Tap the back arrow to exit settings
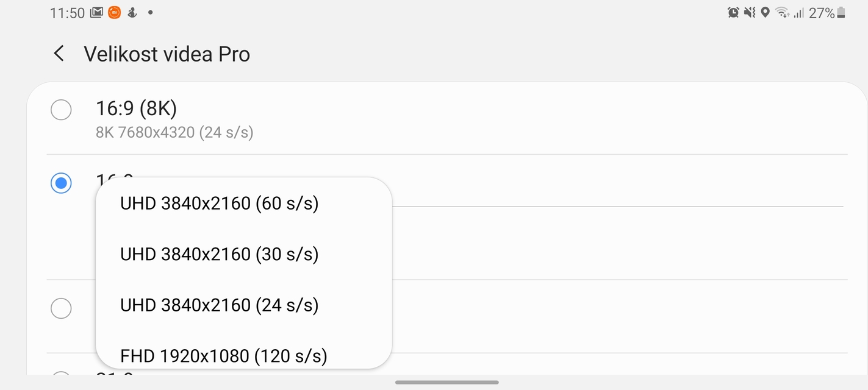Viewport: 868px width, 390px height. tap(58, 54)
